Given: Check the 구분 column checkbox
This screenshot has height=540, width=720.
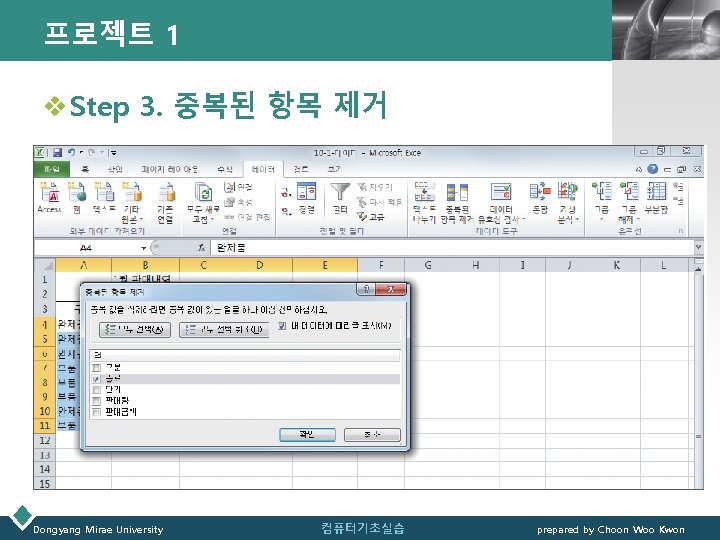Looking at the screenshot, I should click(x=96, y=367).
